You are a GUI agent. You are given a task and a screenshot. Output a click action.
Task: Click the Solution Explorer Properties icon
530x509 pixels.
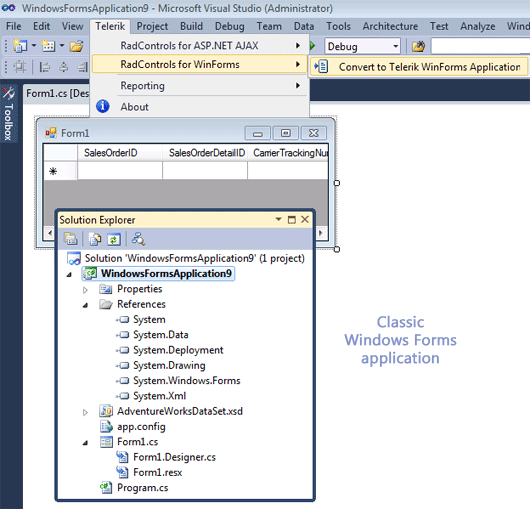pos(70,239)
